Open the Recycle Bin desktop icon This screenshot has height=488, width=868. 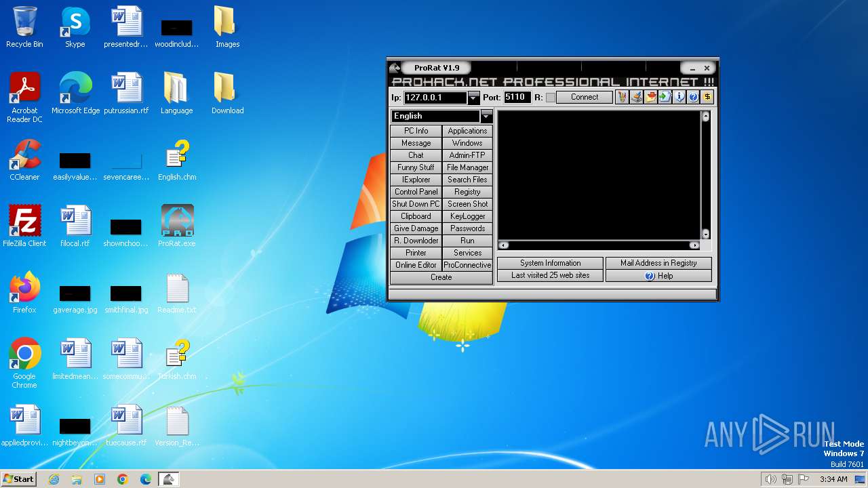click(x=24, y=27)
